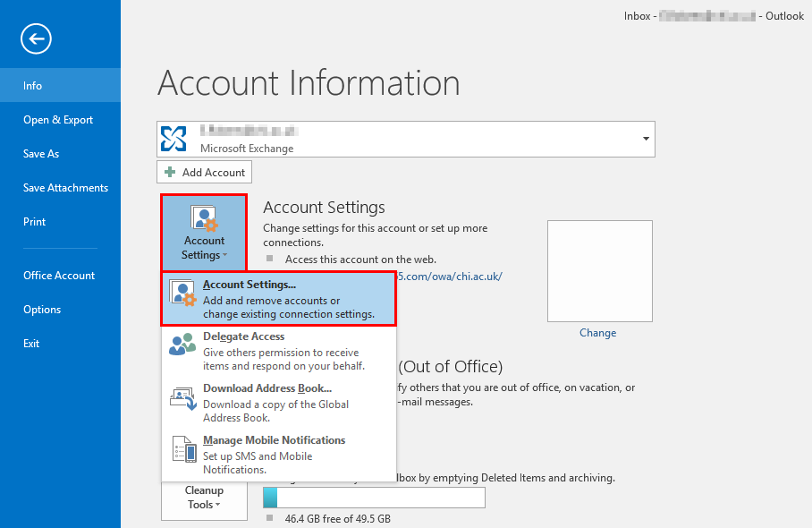Click the '46.4 GB free of 49.5 GB' text
The height and width of the screenshot is (528, 812).
(338, 519)
